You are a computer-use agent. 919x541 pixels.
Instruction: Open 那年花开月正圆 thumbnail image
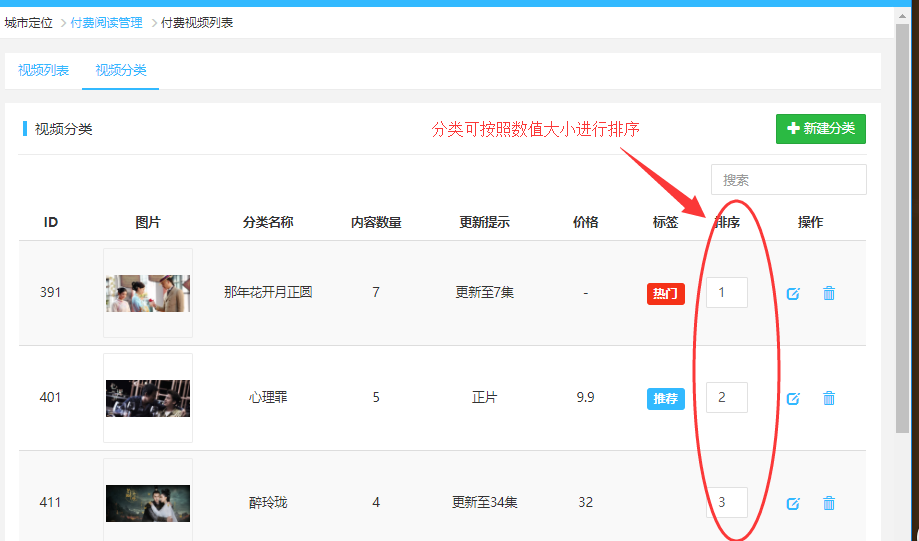pyautogui.click(x=148, y=293)
